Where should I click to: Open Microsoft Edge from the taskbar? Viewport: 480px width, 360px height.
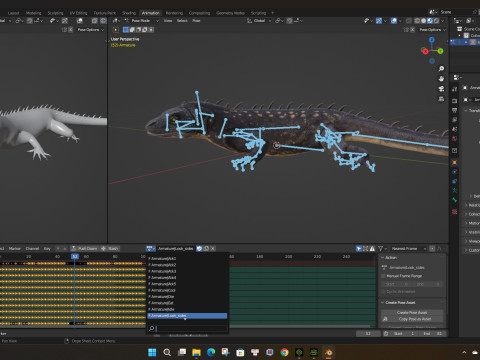point(211,352)
